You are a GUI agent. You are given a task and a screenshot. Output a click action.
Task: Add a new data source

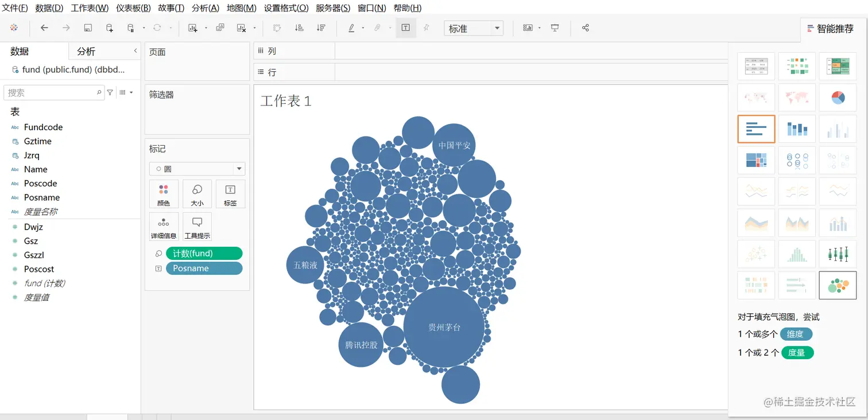click(x=110, y=28)
